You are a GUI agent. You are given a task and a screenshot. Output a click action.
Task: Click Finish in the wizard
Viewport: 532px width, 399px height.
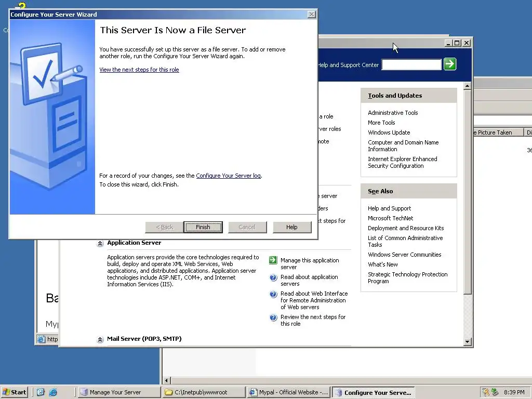[x=203, y=227]
